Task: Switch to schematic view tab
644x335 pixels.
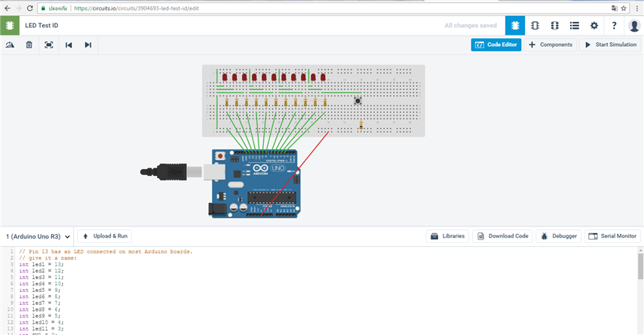Action: [535, 25]
